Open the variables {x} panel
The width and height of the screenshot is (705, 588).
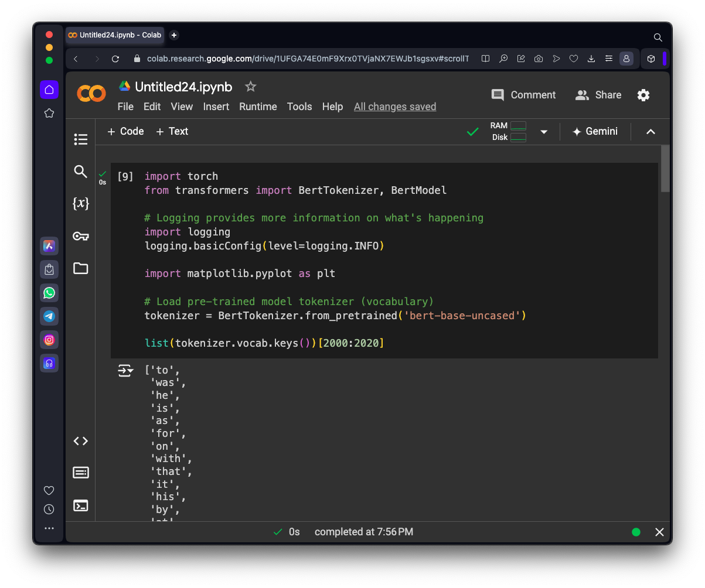tap(81, 204)
